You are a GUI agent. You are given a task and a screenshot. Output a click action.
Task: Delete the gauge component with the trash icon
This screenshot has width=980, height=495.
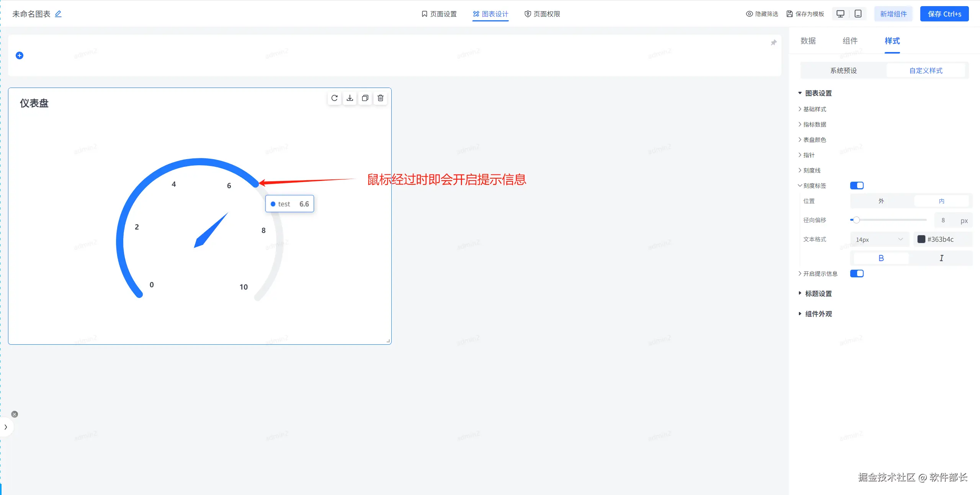[380, 98]
